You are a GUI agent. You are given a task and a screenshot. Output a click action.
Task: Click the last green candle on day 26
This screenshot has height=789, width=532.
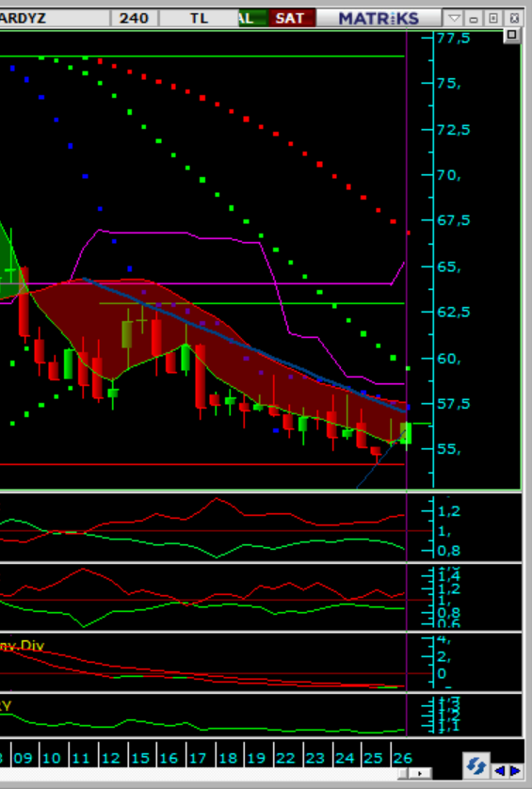coord(406,433)
